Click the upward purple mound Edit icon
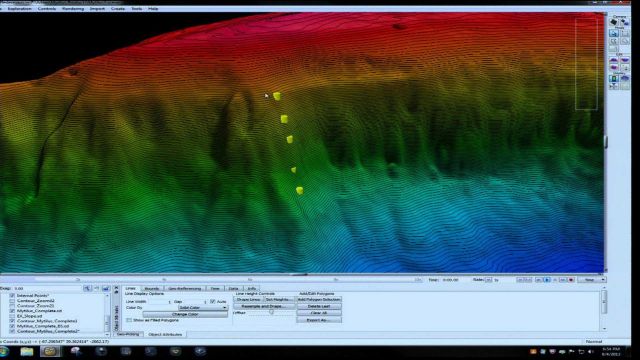Viewport: 640px width, 360px height. pos(613,60)
